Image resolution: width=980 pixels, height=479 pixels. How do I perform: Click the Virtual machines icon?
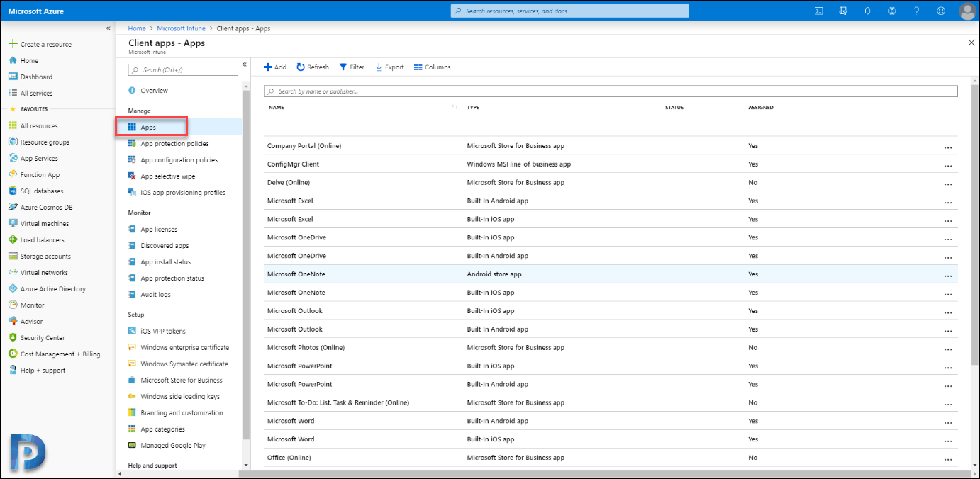click(x=13, y=223)
